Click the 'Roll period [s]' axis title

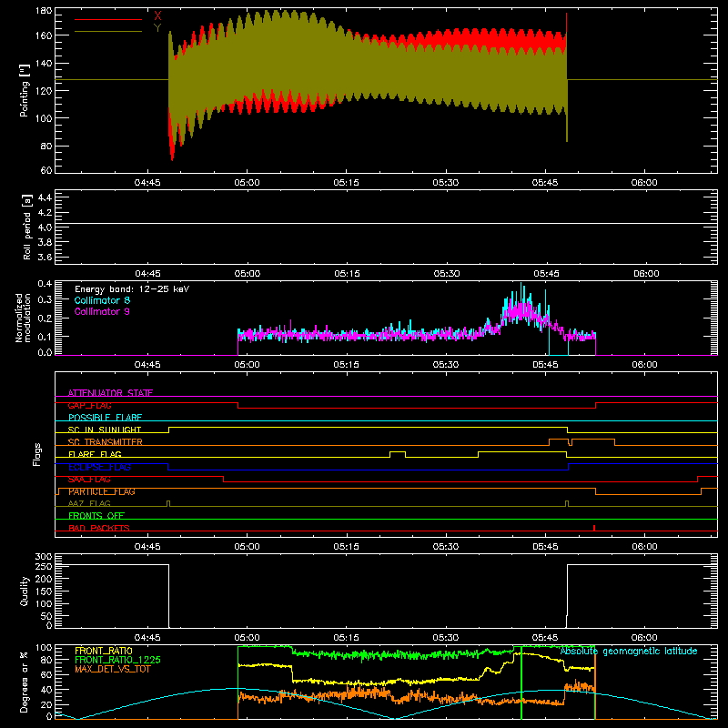tap(27, 227)
